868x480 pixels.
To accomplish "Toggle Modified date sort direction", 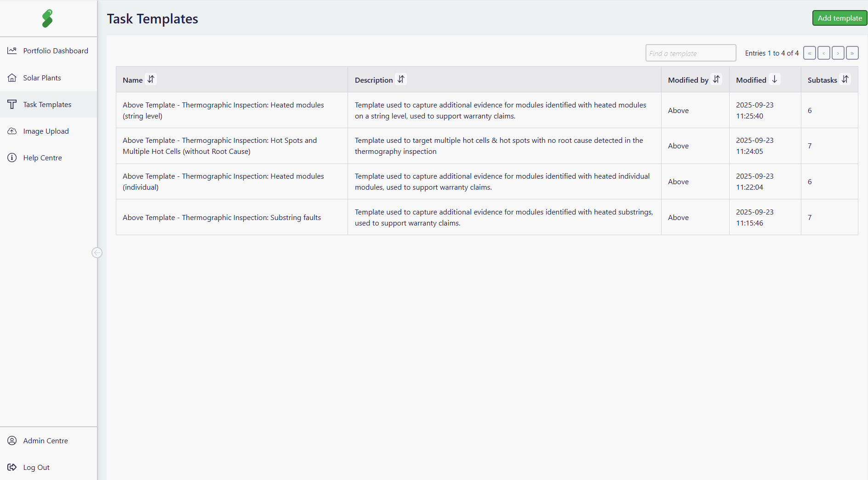I will pos(775,79).
